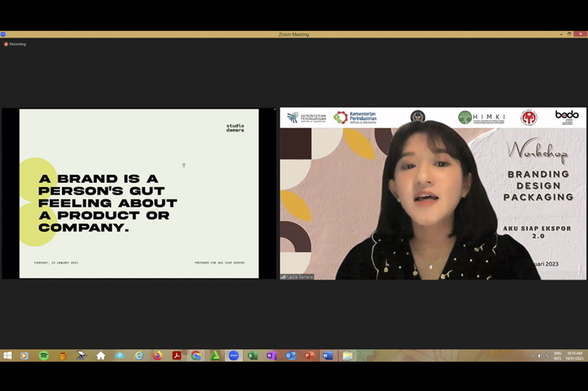
Task: Open Microsoft Word from the taskbar
Action: tap(328, 355)
